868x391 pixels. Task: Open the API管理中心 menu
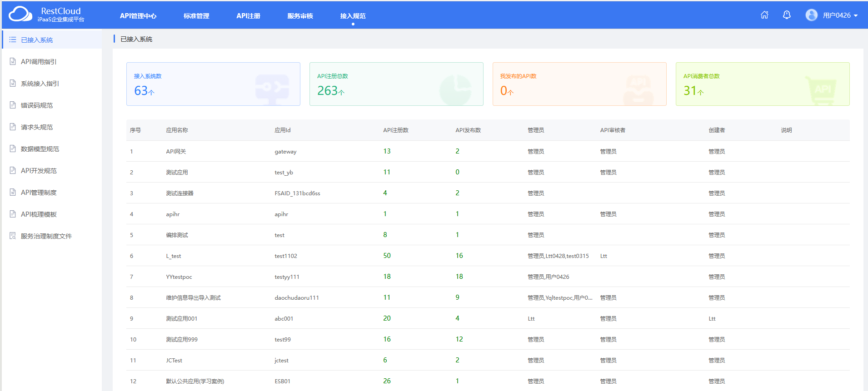pyautogui.click(x=138, y=16)
